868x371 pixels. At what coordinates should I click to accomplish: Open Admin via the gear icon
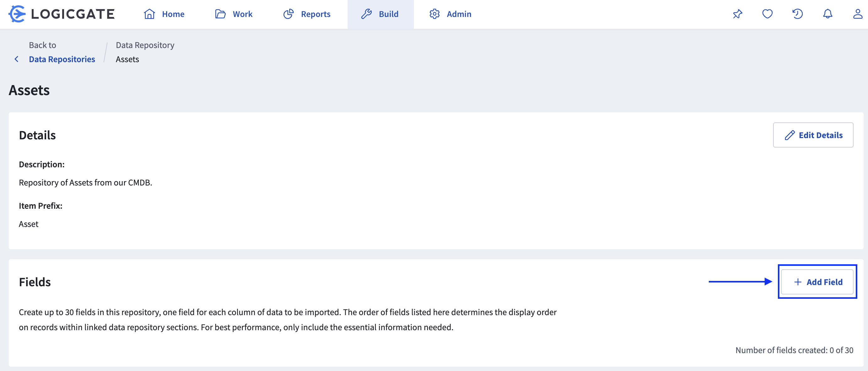click(434, 14)
